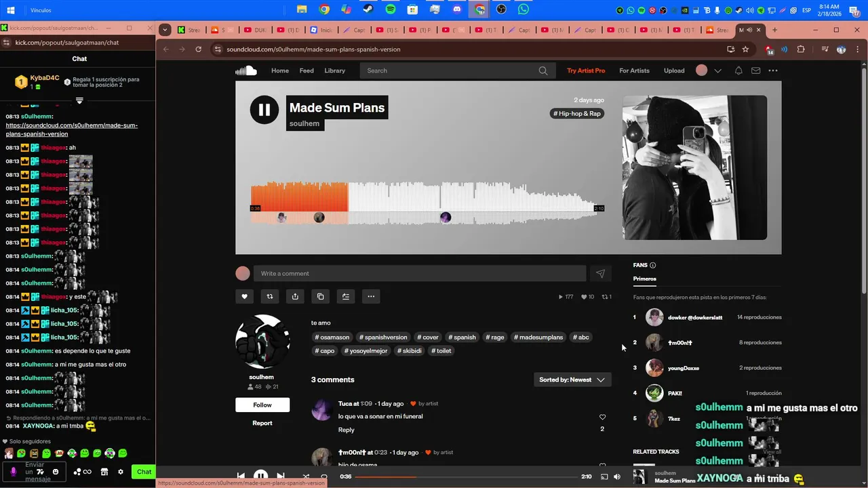Open Discord from the Windows taskbar

pyautogui.click(x=457, y=9)
